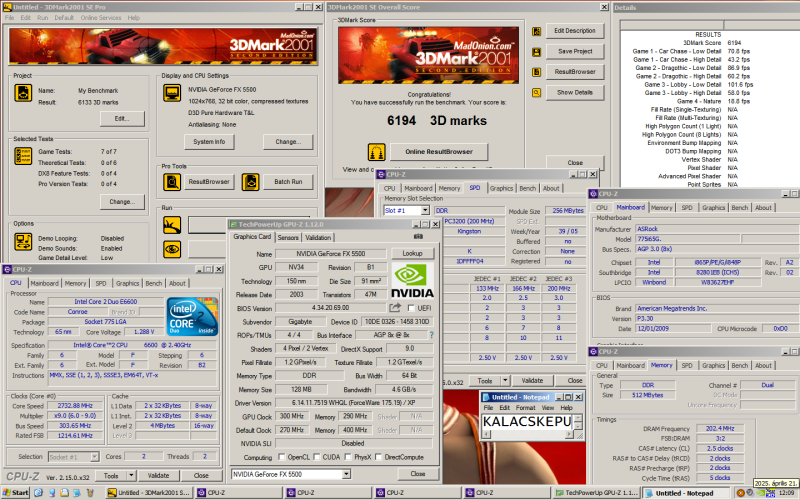Screen dimensions: 800x500
Task: Enable the OpenCL checkbox in GPU-Z
Action: (x=281, y=457)
